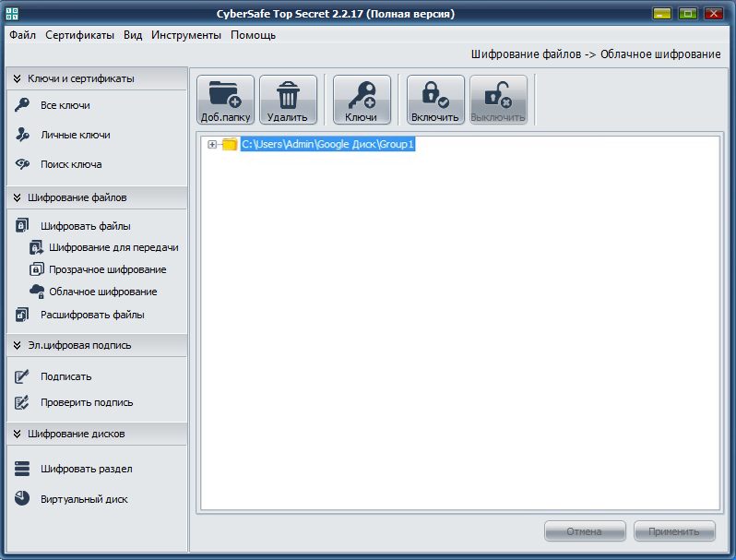Open the Сертификаты menu
Screen dimensions: 736x560
pos(80,35)
